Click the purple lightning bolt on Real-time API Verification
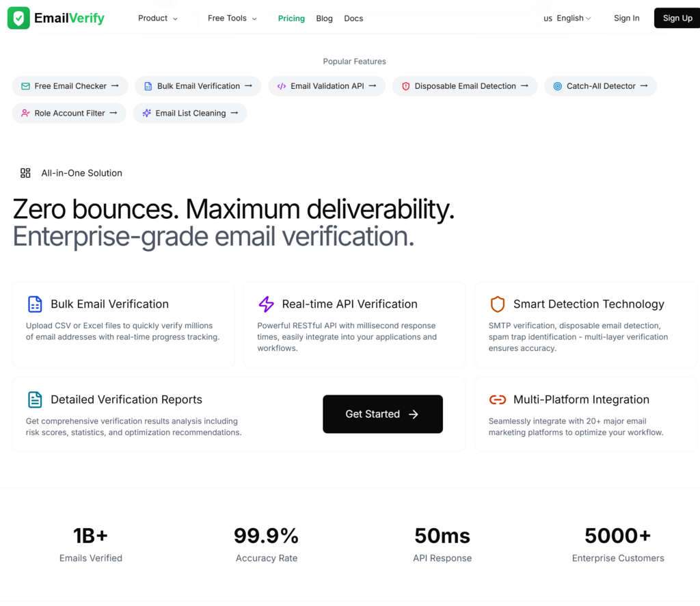 click(267, 304)
